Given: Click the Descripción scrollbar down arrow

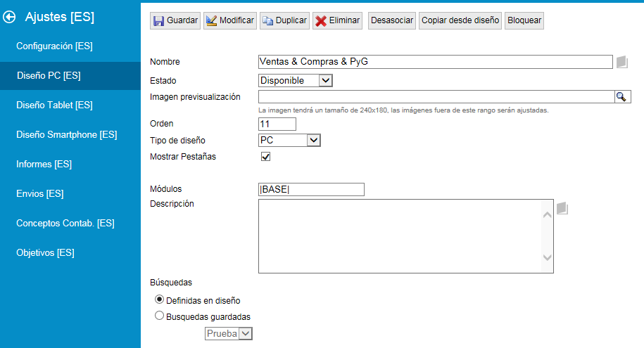Looking at the screenshot, I should click(547, 258).
